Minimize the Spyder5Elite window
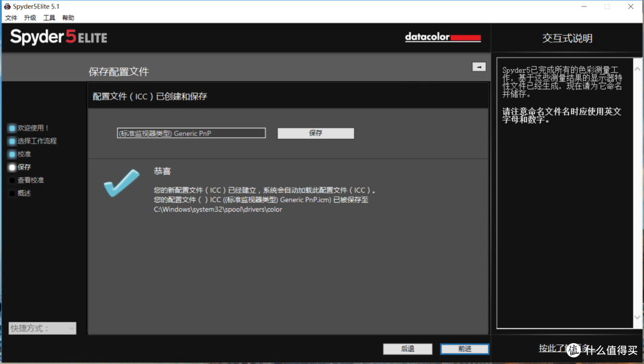This screenshot has width=644, height=364. coord(584,7)
